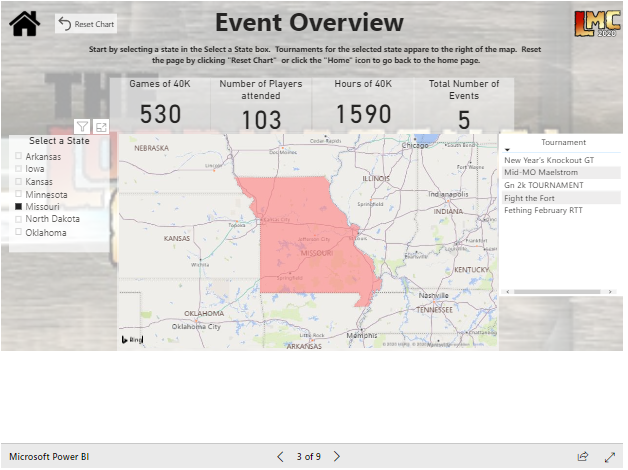Go to the next report page
Viewport: 628px width, 470px height.
(x=337, y=456)
